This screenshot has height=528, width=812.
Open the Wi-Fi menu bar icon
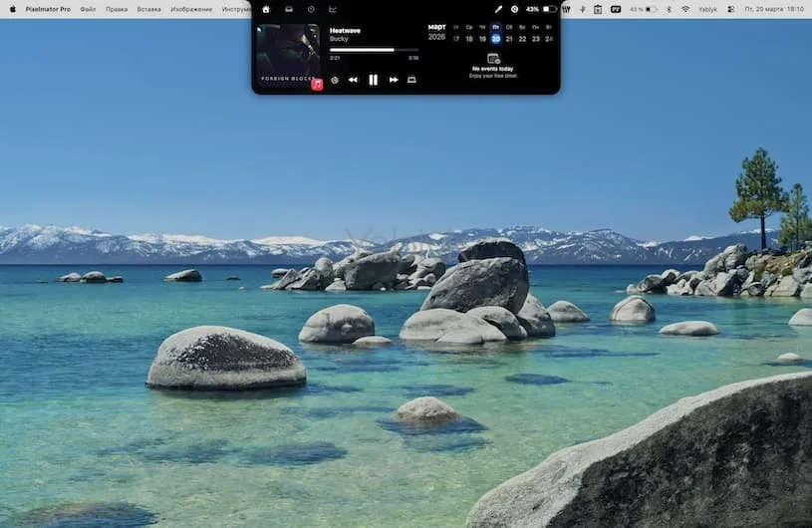pos(685,9)
